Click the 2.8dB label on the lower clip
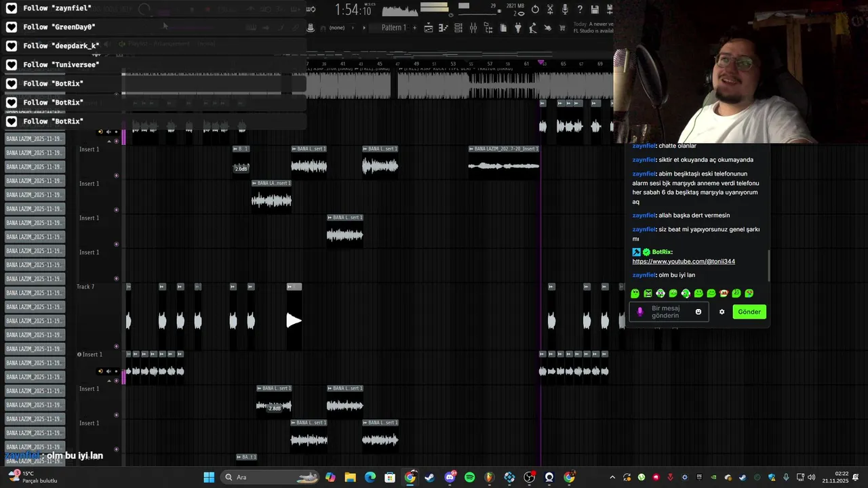 coord(275,408)
